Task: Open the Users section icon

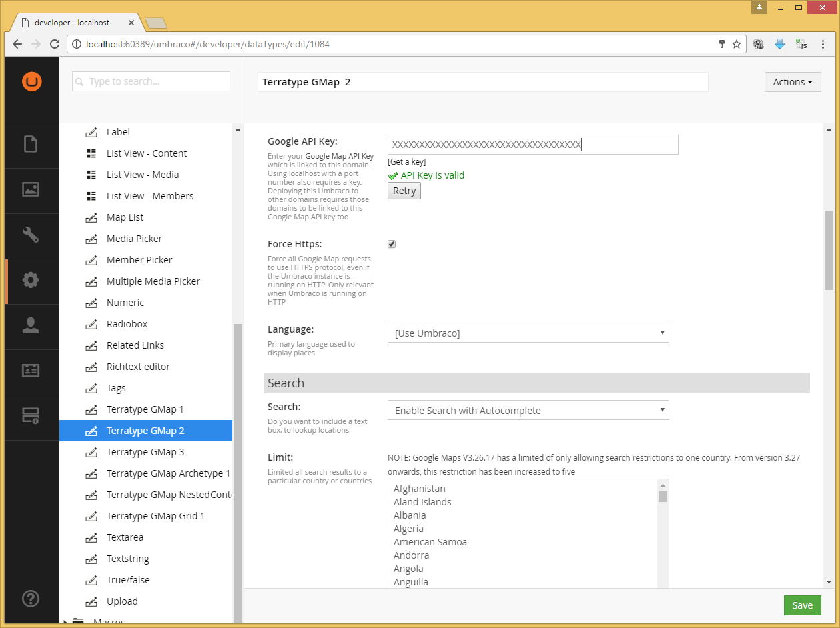Action: tap(31, 325)
